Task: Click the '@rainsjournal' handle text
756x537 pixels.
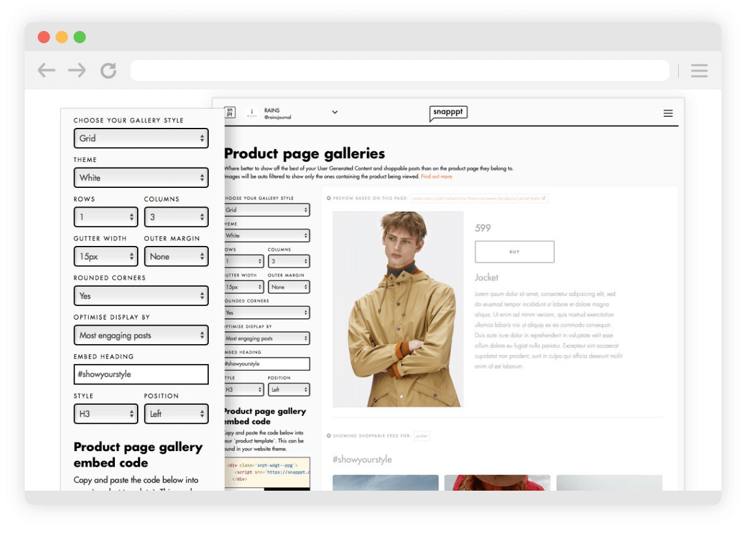Action: coord(277,117)
